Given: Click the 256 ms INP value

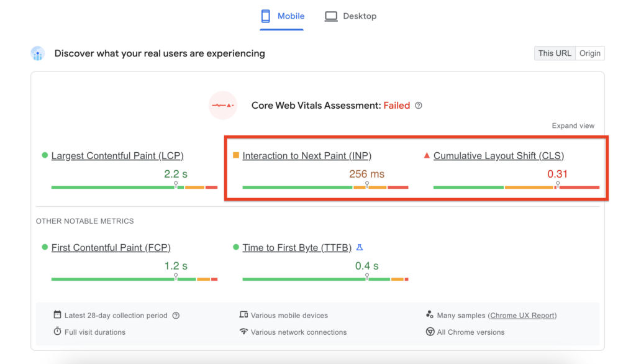Looking at the screenshot, I should [366, 174].
